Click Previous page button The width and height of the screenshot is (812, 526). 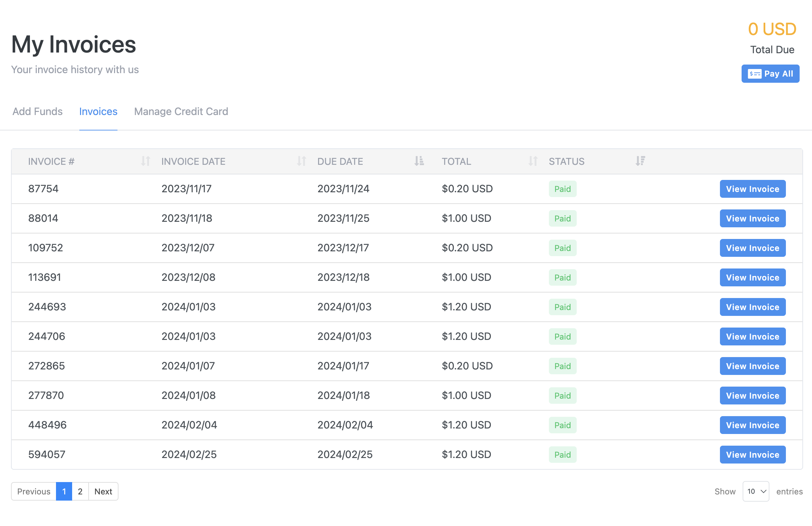click(34, 491)
